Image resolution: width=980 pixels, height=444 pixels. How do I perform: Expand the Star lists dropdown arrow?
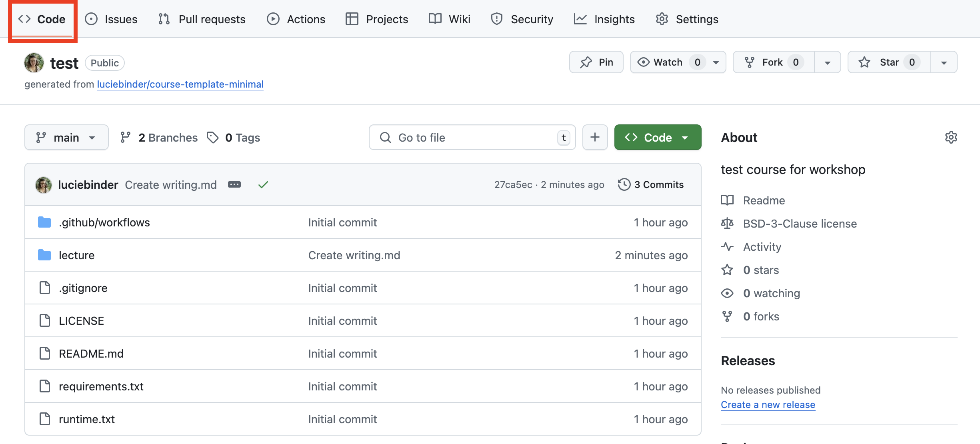pos(944,62)
